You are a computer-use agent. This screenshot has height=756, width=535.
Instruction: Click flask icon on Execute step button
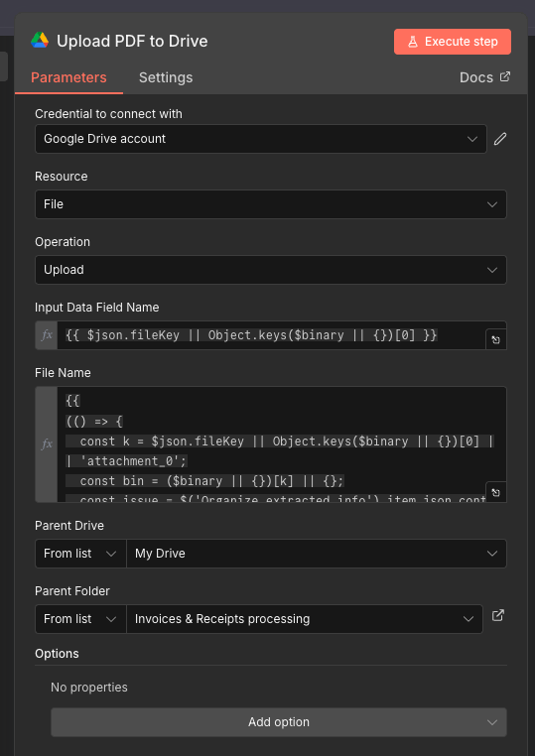(x=413, y=42)
